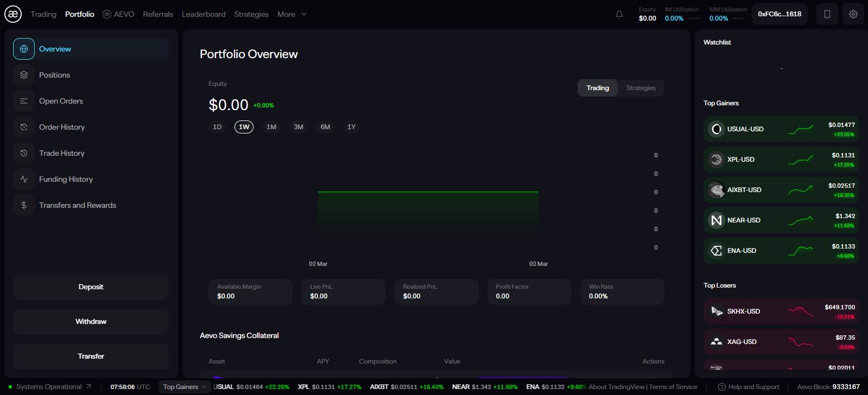Open the Terms of Service link
Viewport: 868px width, 395px height.
tap(673, 387)
